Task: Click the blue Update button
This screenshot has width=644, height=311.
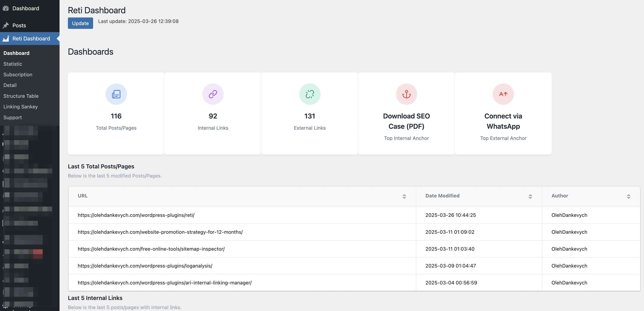Action: click(80, 23)
